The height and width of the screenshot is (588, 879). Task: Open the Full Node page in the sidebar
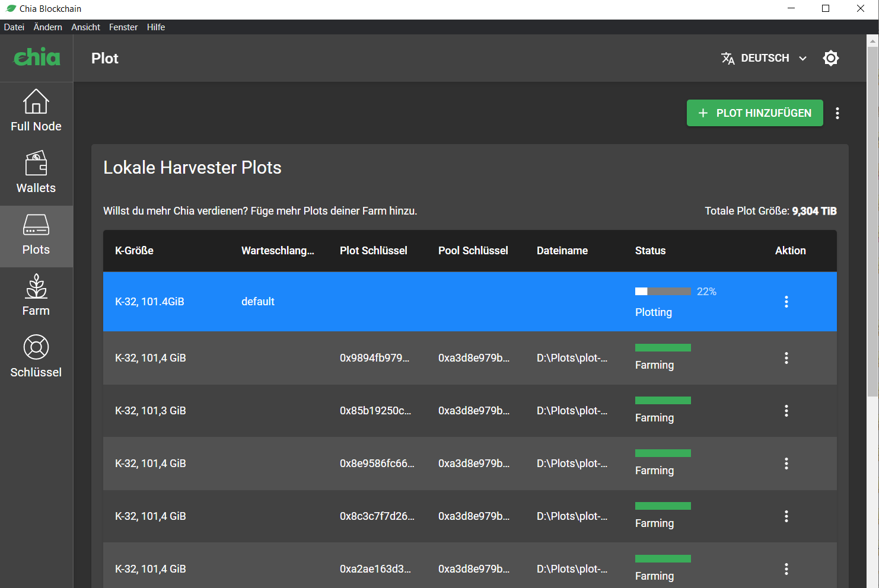pyautogui.click(x=36, y=111)
